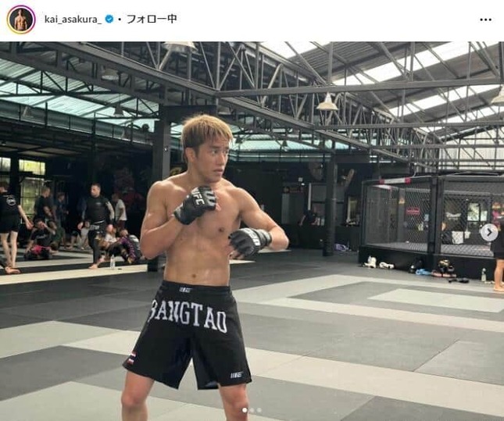The height and width of the screenshot is (421, 504).
Task: Click the kai_asakura_ username link
Action: 73,20
